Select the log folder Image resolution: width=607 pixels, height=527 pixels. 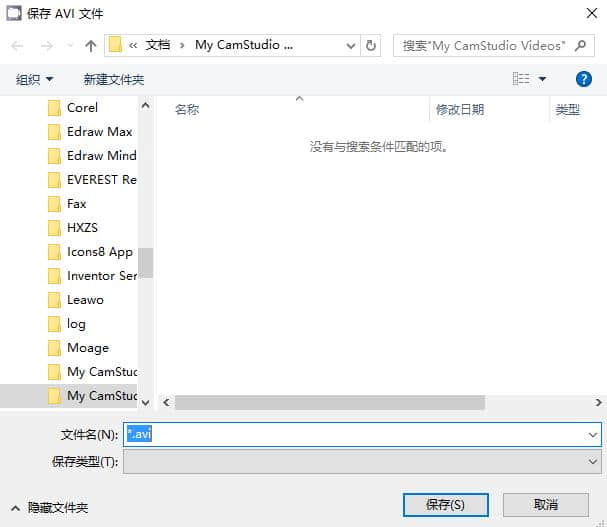76,324
